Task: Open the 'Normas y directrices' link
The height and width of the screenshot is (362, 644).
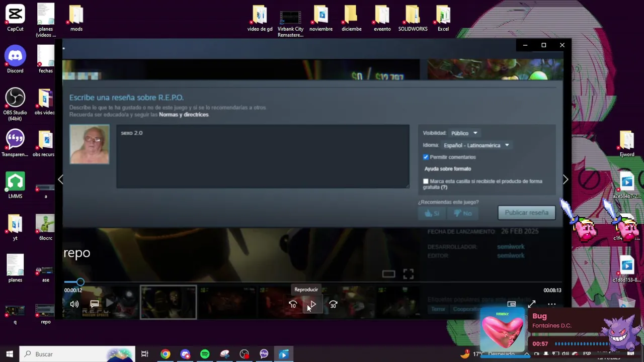Action: pyautogui.click(x=184, y=115)
